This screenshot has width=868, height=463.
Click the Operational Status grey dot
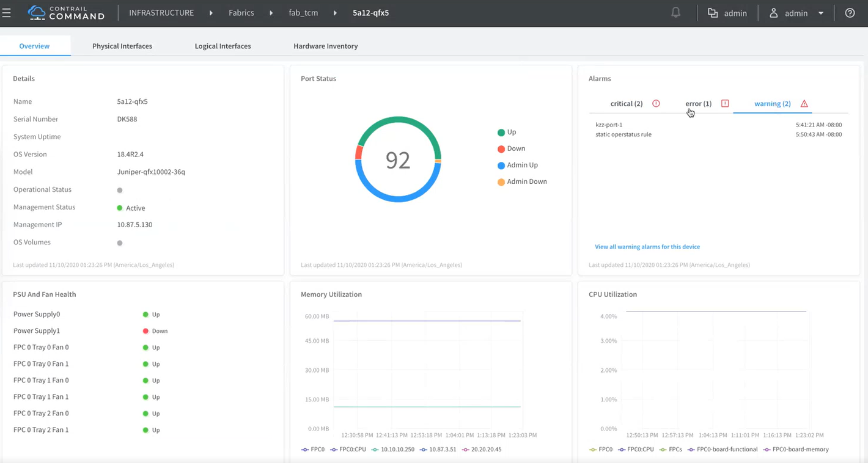120,190
